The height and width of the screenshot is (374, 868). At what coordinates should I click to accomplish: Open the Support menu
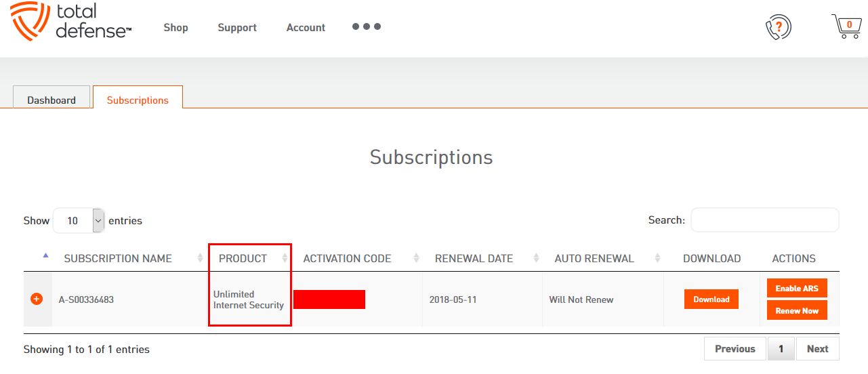pyautogui.click(x=237, y=28)
